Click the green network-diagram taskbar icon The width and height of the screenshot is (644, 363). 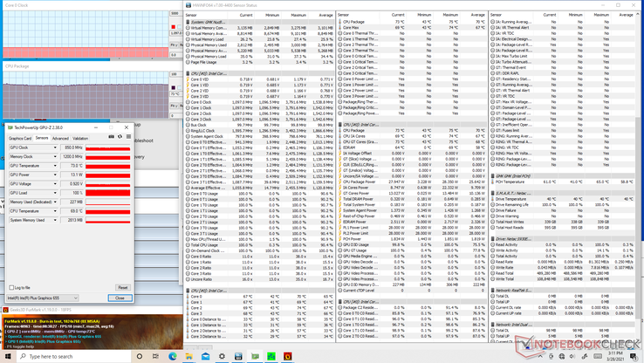click(271, 356)
